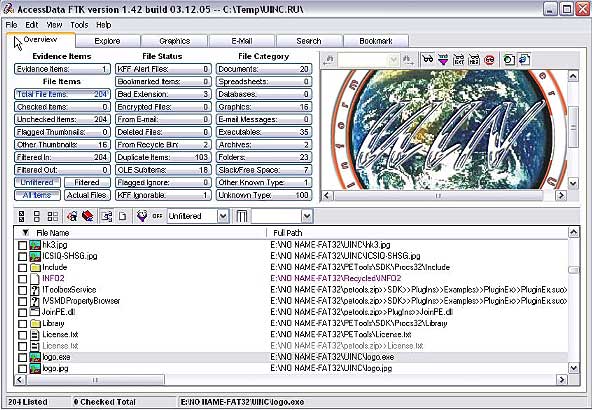
Task: Click the find next binoculars icon
Action: (x=408, y=60)
